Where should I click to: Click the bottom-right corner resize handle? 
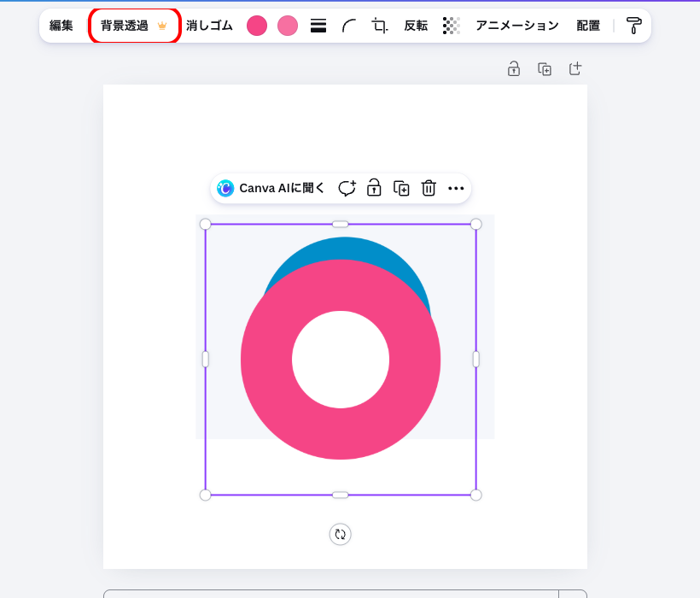pyautogui.click(x=475, y=495)
